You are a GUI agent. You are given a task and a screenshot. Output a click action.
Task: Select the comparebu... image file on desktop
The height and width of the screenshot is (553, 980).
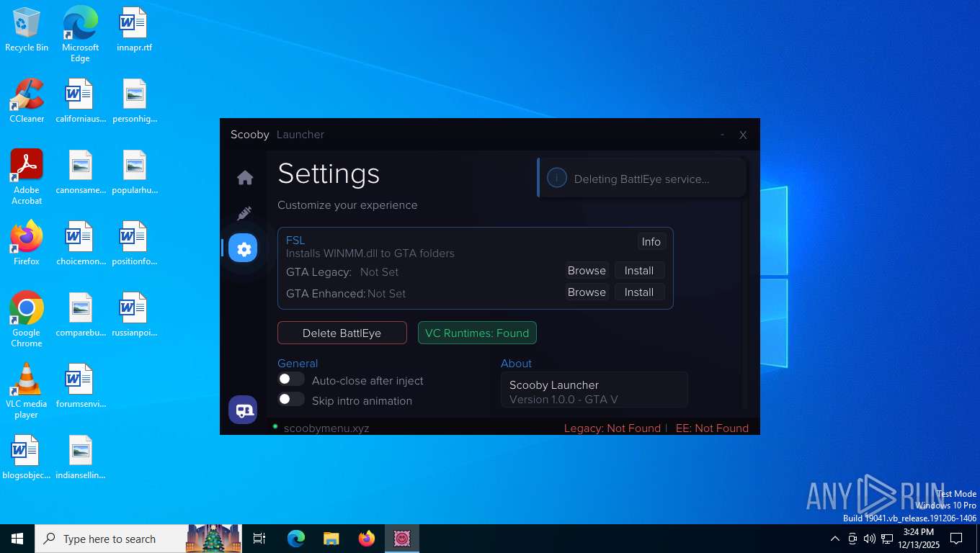pos(80,315)
